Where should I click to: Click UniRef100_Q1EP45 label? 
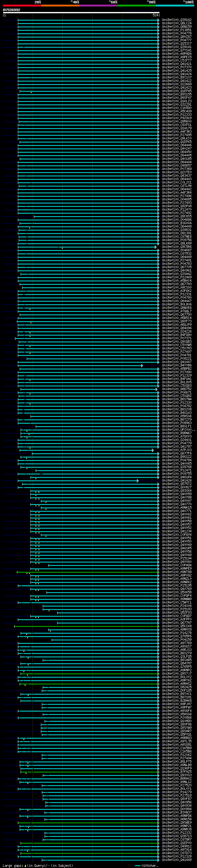[x=177, y=91]
